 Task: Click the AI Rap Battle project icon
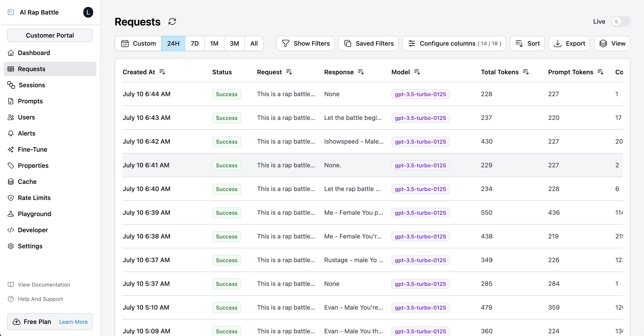11,12
